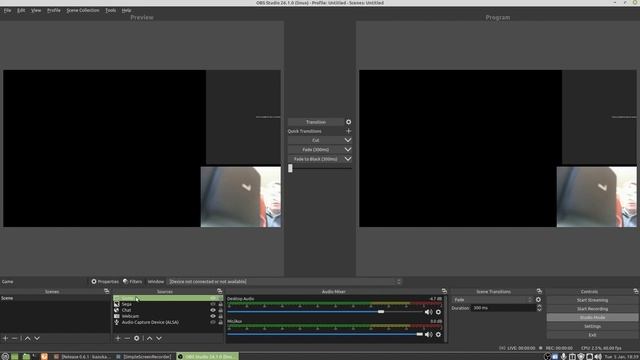This screenshot has width=640, height=360.
Task: Move source down in Sources list
Action: [x=159, y=338]
